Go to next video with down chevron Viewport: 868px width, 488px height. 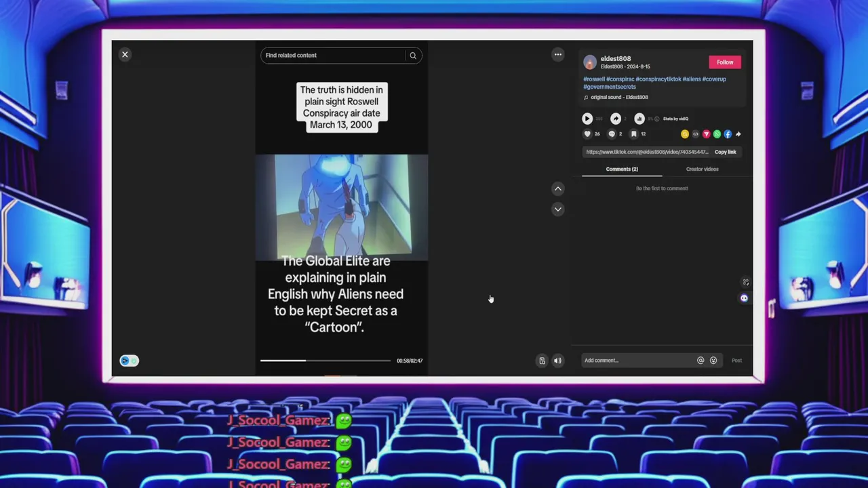coord(558,209)
